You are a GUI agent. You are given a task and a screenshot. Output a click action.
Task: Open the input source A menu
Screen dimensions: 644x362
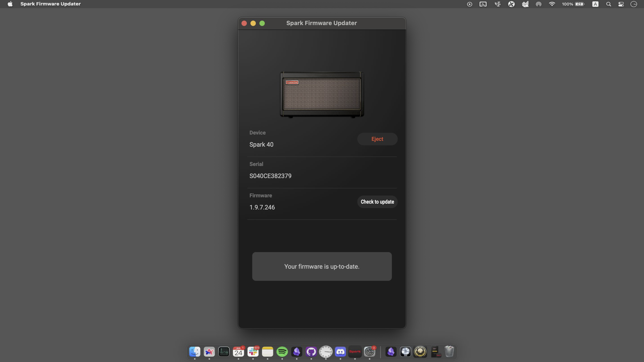[595, 4]
